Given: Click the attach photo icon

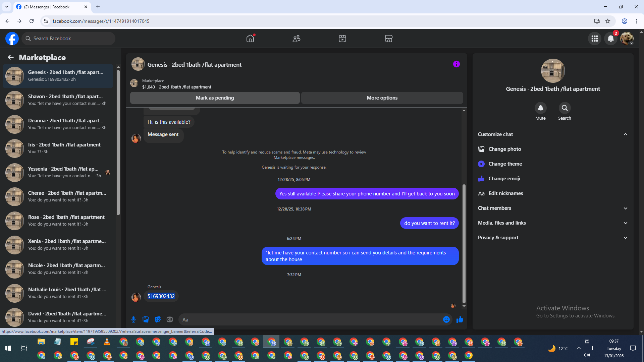Looking at the screenshot, I should (146, 319).
